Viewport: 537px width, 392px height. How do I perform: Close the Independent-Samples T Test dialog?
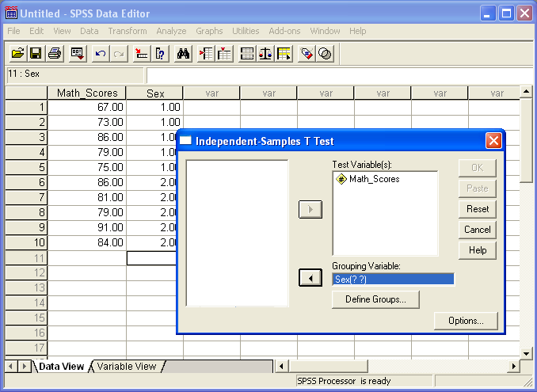pos(493,141)
